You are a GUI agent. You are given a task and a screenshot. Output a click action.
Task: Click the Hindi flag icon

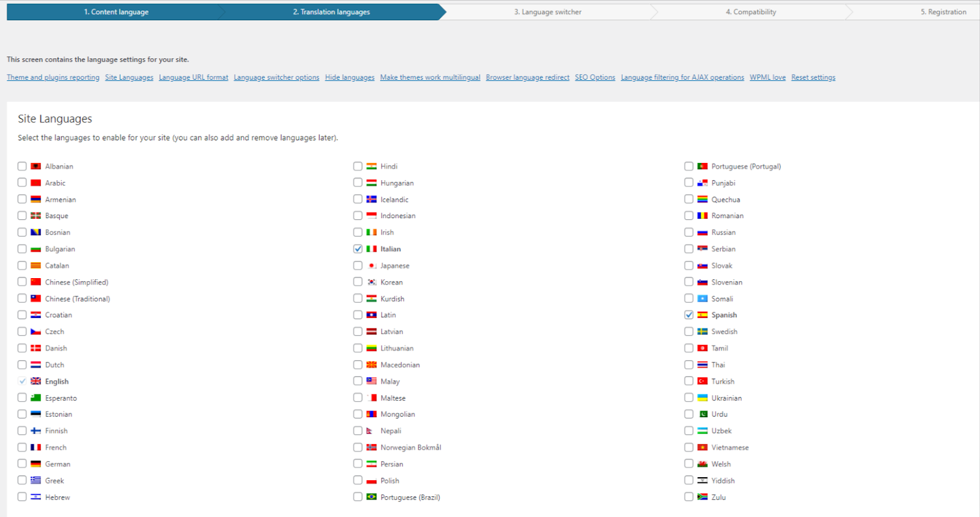(371, 167)
